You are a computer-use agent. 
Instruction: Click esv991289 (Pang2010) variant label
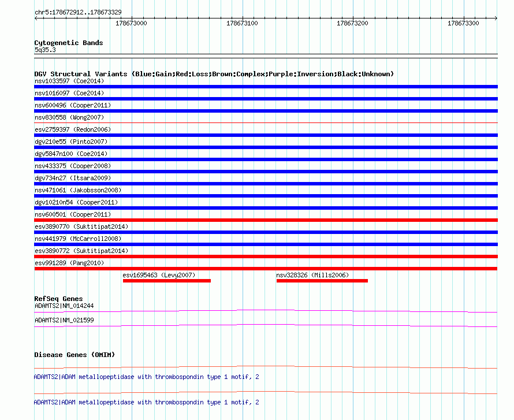69,263
